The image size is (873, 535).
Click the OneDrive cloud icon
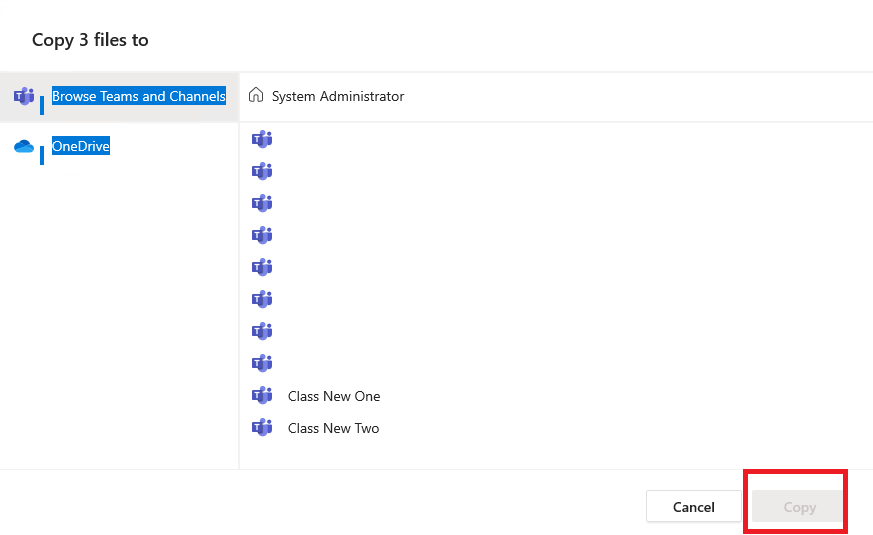click(24, 146)
